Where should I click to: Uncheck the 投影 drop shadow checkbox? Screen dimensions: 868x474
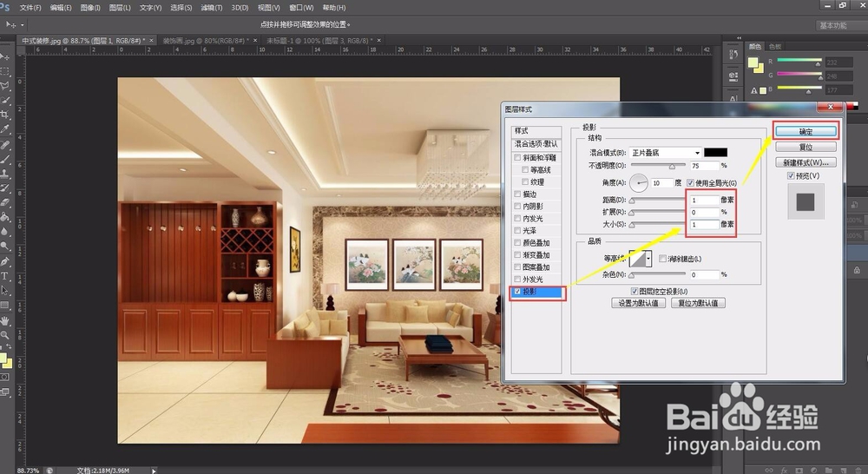517,292
